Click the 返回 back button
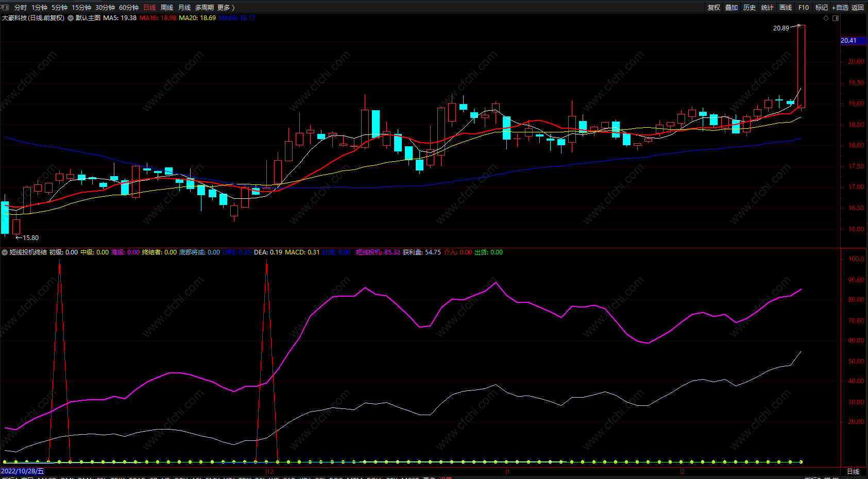 pos(858,7)
